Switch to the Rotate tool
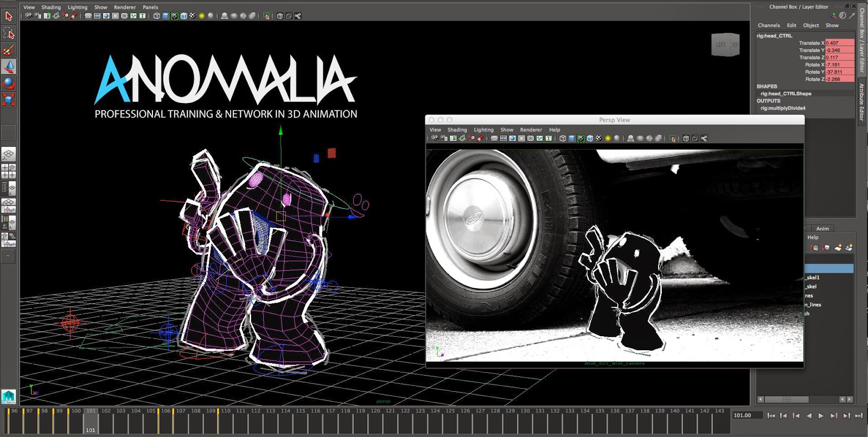Screen dimensions: 868x437 click(9, 83)
